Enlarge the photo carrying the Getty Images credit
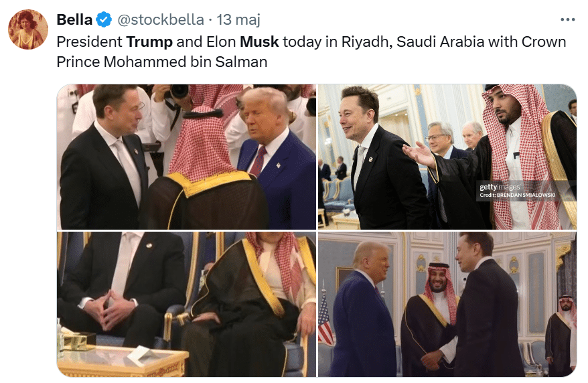 pos(447,157)
